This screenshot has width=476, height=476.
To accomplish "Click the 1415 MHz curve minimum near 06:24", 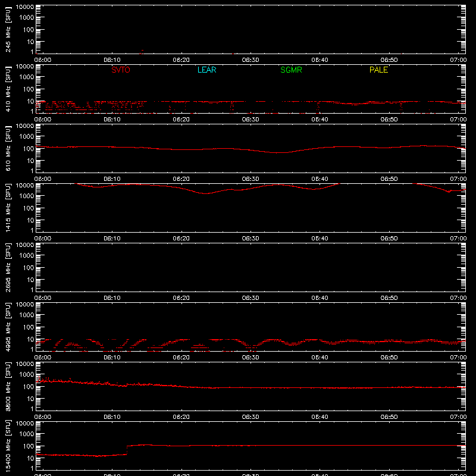I will coord(206,193).
